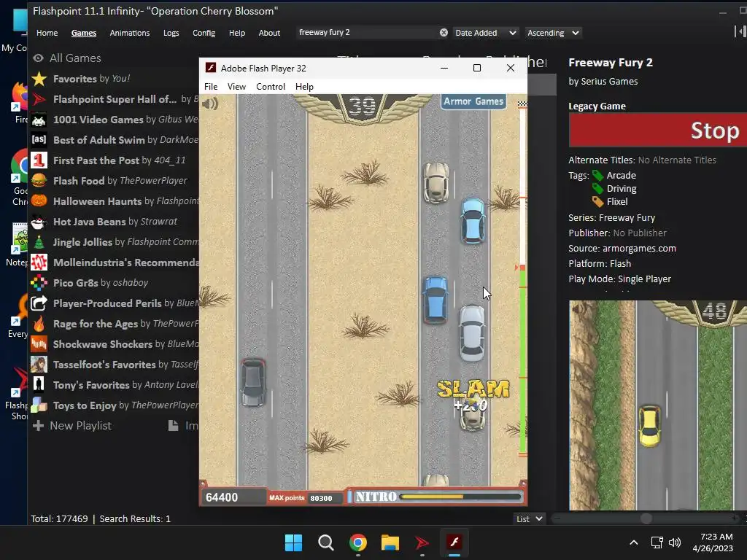Create a New Playlist
747x560 pixels.
[x=72, y=426]
